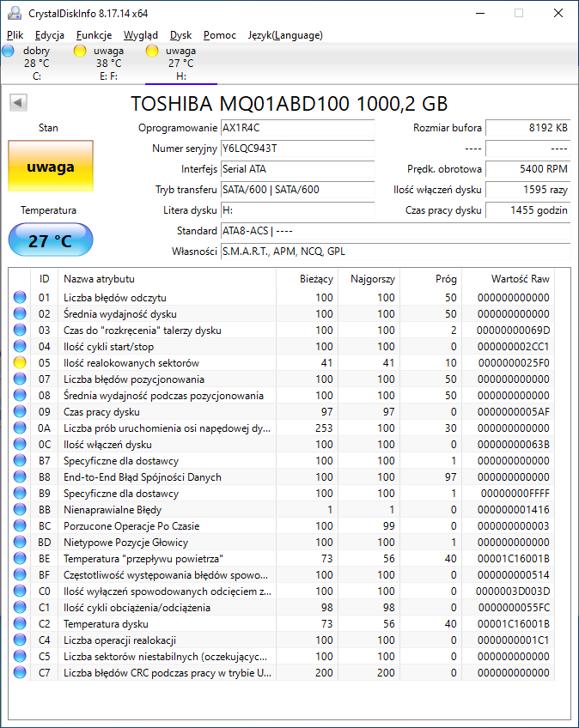Click the disk title TOSHIBA MQ01ABD100 1000,2 GB

coord(289,104)
